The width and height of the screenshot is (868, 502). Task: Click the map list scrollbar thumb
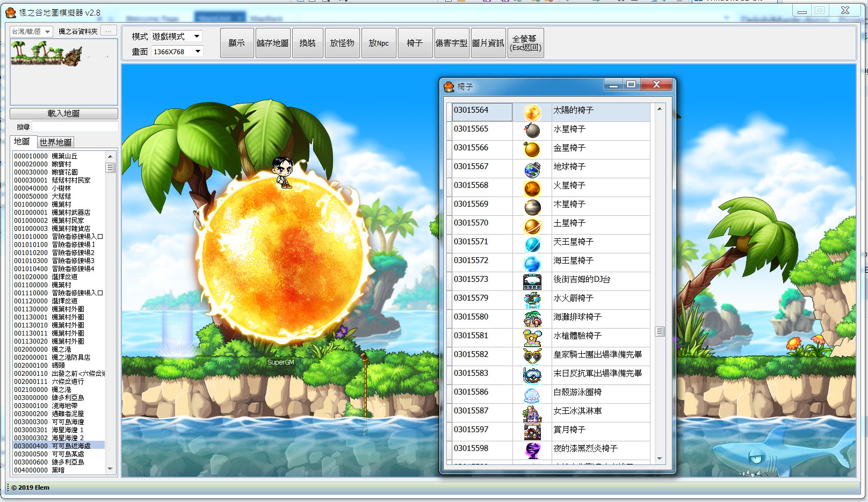point(110,168)
